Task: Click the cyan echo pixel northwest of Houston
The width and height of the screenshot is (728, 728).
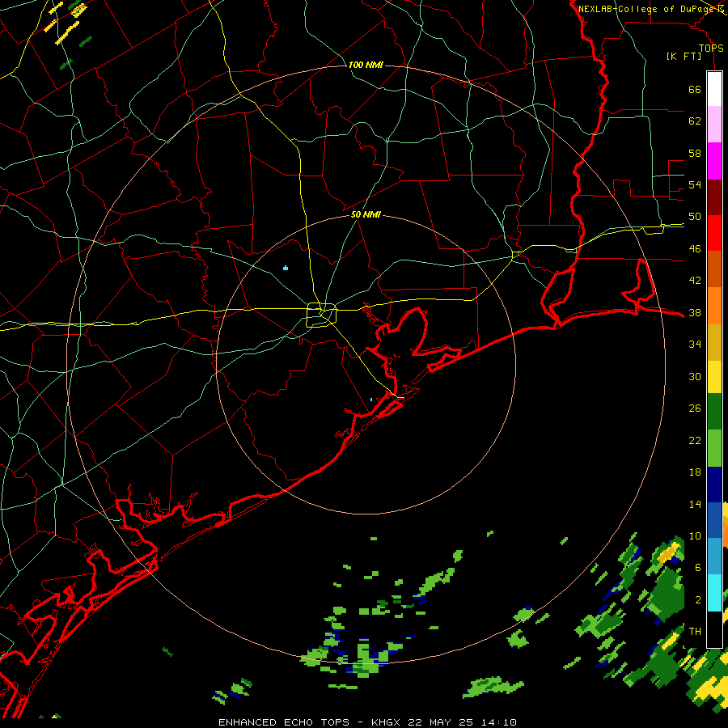Action: coord(286,268)
